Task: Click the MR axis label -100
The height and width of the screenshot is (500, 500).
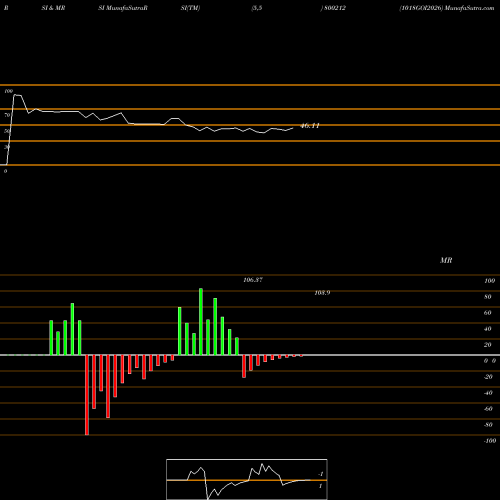Action: [x=490, y=441]
